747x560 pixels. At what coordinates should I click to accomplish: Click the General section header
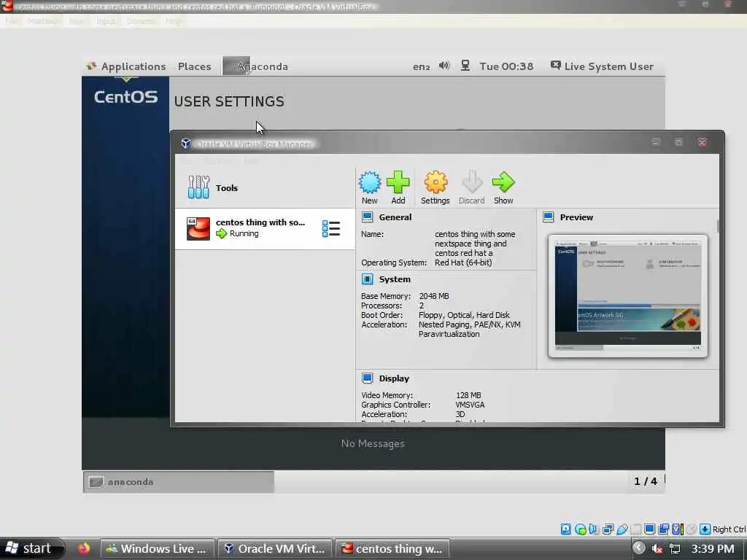coord(395,217)
